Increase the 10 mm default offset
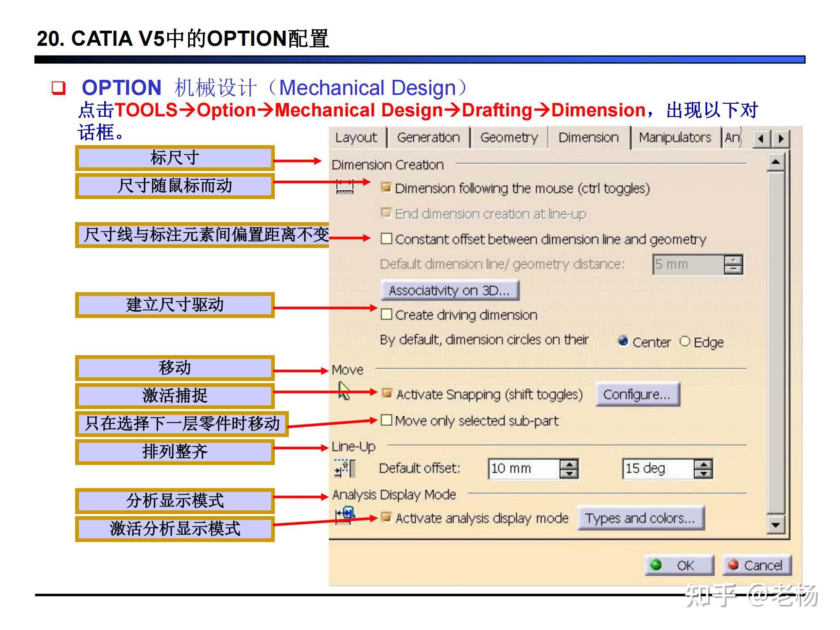This screenshot has height=630, width=840. tap(569, 464)
